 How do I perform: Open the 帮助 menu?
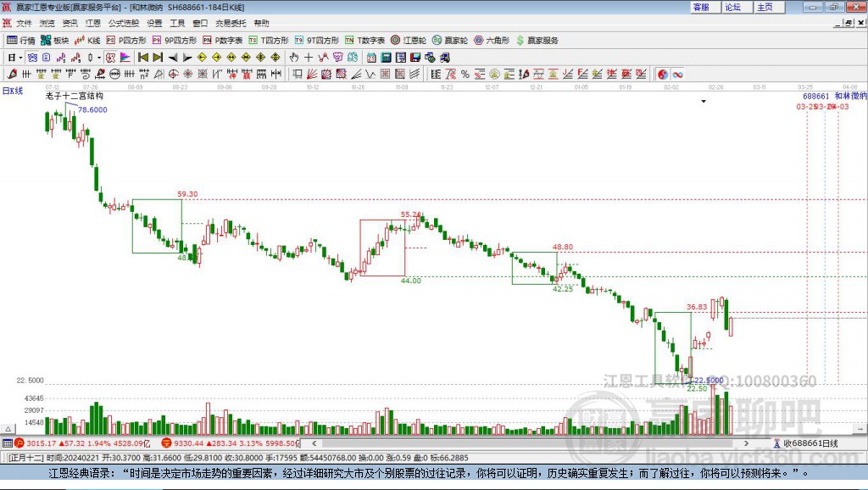(x=261, y=23)
